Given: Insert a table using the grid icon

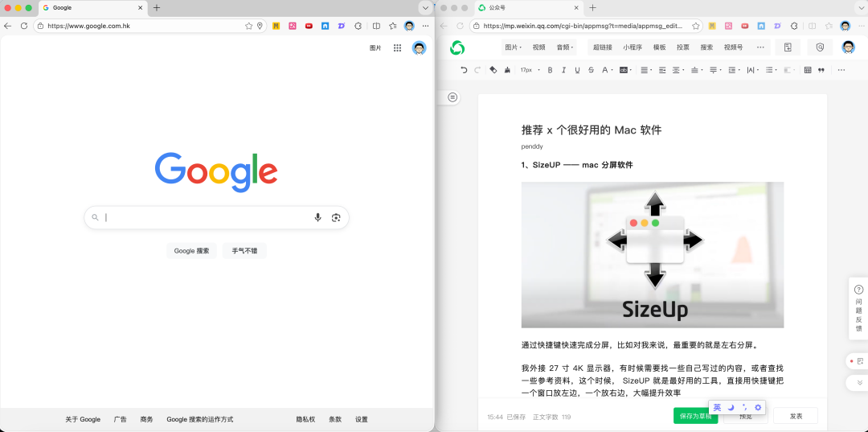Looking at the screenshot, I should point(808,70).
